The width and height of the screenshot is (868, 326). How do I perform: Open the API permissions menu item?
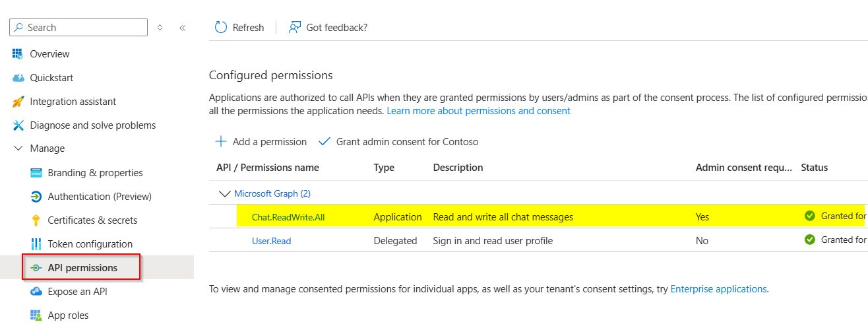pyautogui.click(x=82, y=268)
